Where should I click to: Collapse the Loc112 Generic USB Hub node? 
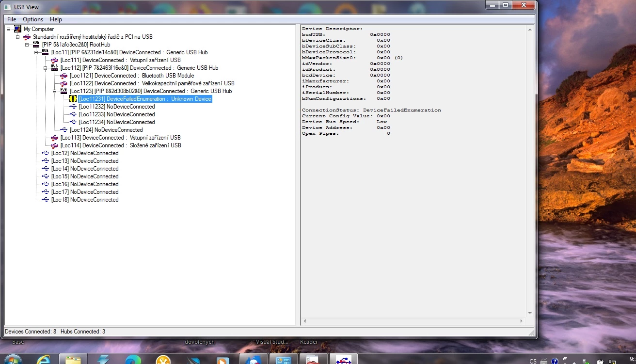(x=45, y=68)
